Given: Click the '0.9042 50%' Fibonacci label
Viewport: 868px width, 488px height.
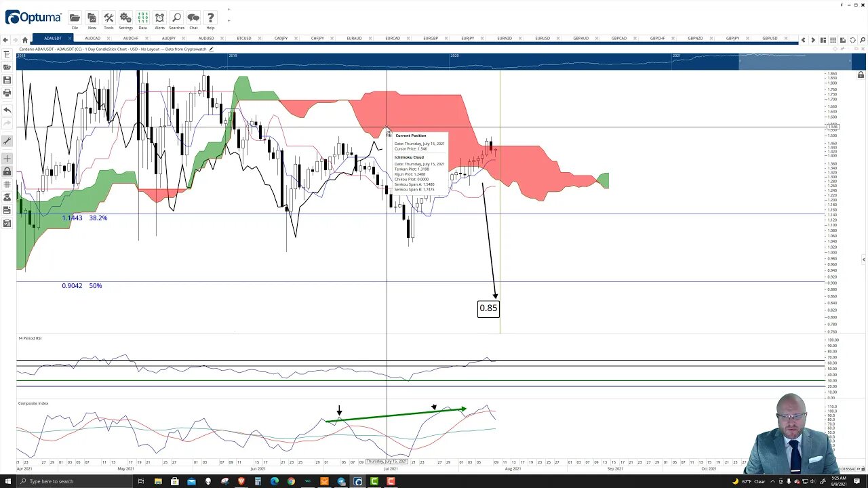Looking at the screenshot, I should pos(82,286).
